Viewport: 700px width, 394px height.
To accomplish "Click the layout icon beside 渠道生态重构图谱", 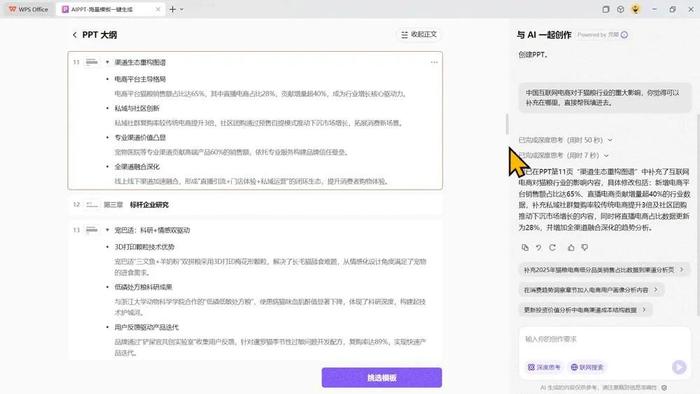I will pyautogui.click(x=92, y=62).
